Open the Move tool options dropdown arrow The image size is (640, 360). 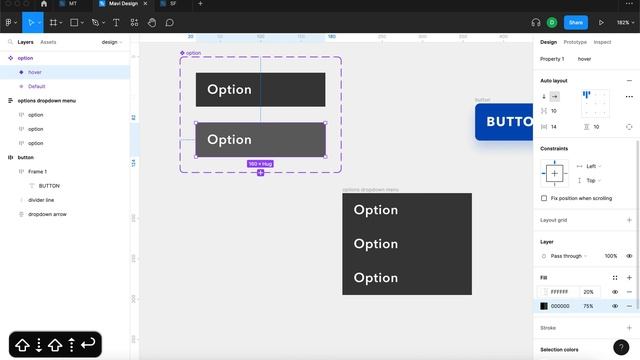pyautogui.click(x=39, y=23)
